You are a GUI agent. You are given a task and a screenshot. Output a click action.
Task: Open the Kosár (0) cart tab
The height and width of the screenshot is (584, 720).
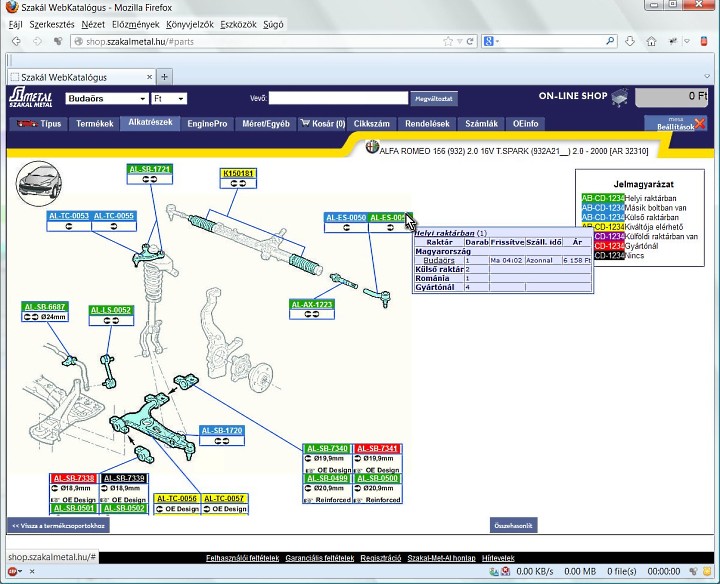pyautogui.click(x=323, y=124)
